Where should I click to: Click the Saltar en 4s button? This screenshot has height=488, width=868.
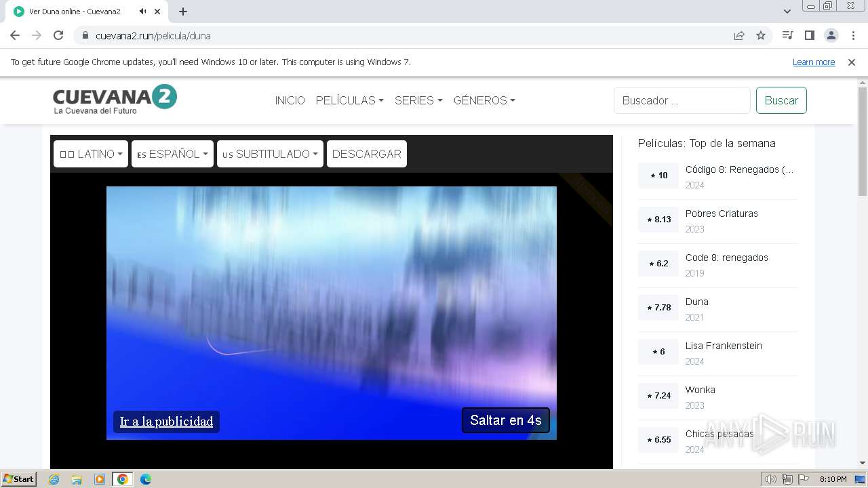tap(506, 420)
